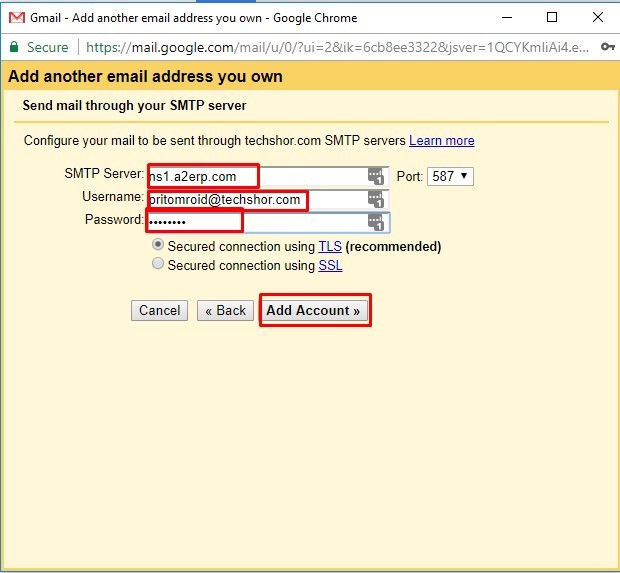
Task: Minimize the Chrome window
Action: click(507, 17)
